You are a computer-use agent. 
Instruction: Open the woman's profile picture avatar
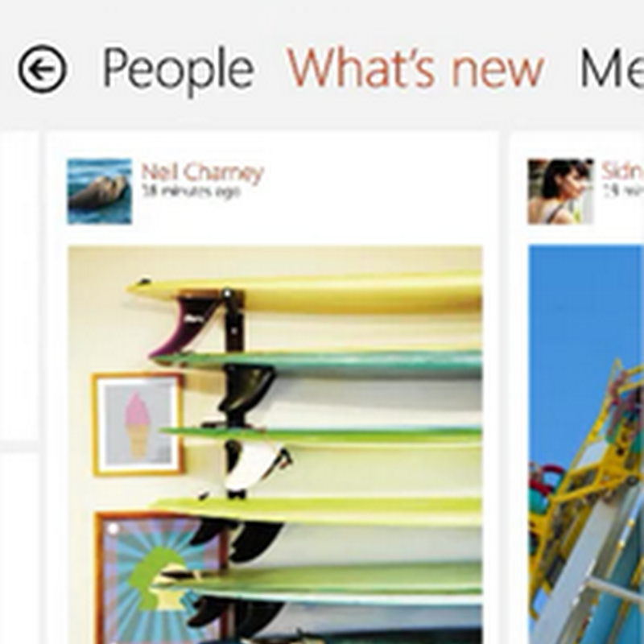560,192
